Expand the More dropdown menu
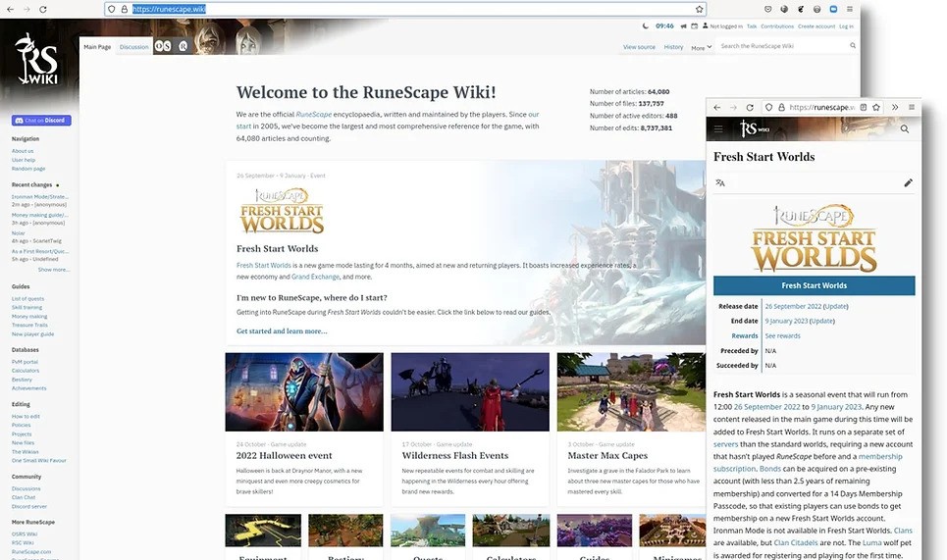This screenshot has width=947, height=560. [x=702, y=47]
